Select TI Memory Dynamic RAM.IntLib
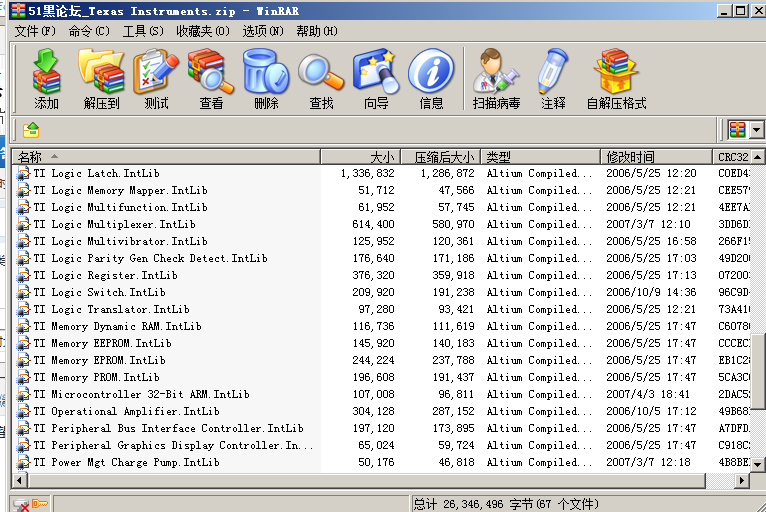The image size is (766, 512). pyautogui.click(x=118, y=326)
